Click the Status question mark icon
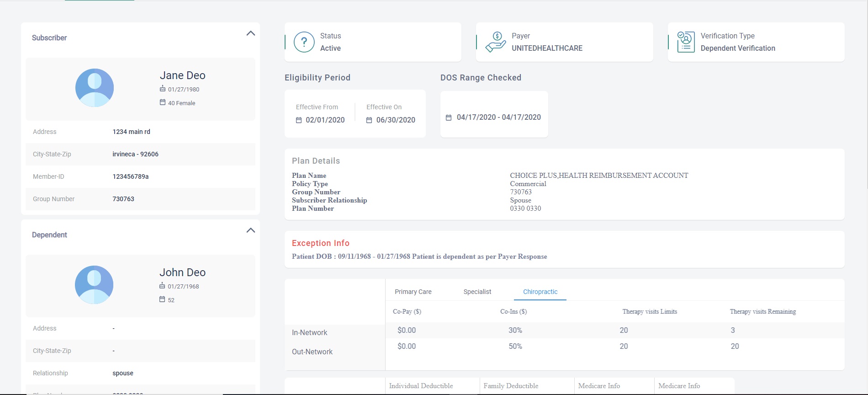Screen dimensions: 868x395 click(x=304, y=42)
